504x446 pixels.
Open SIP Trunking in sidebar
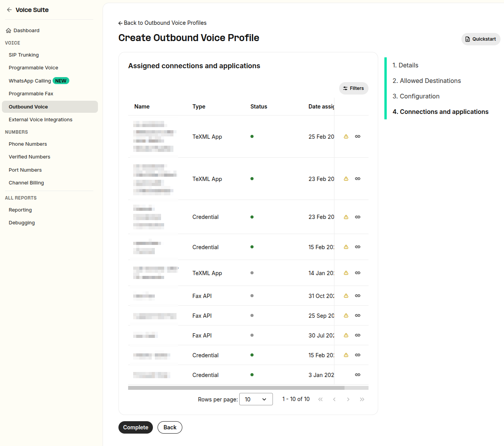click(24, 55)
